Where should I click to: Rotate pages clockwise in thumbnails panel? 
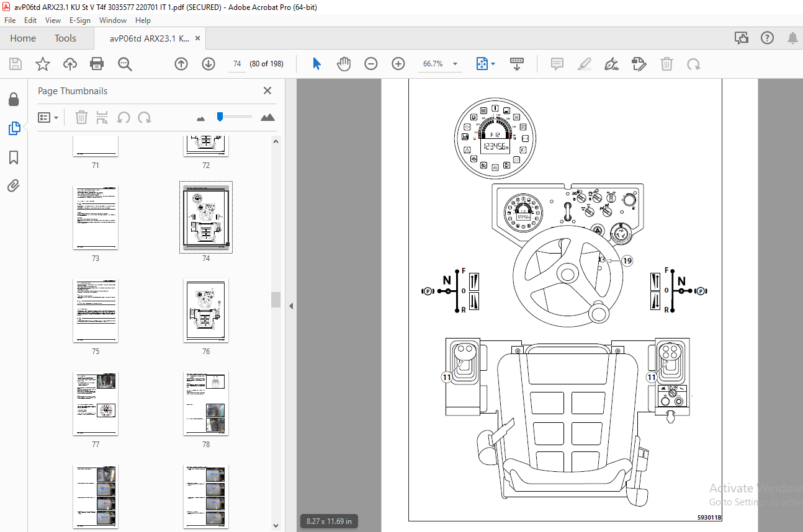(x=145, y=117)
